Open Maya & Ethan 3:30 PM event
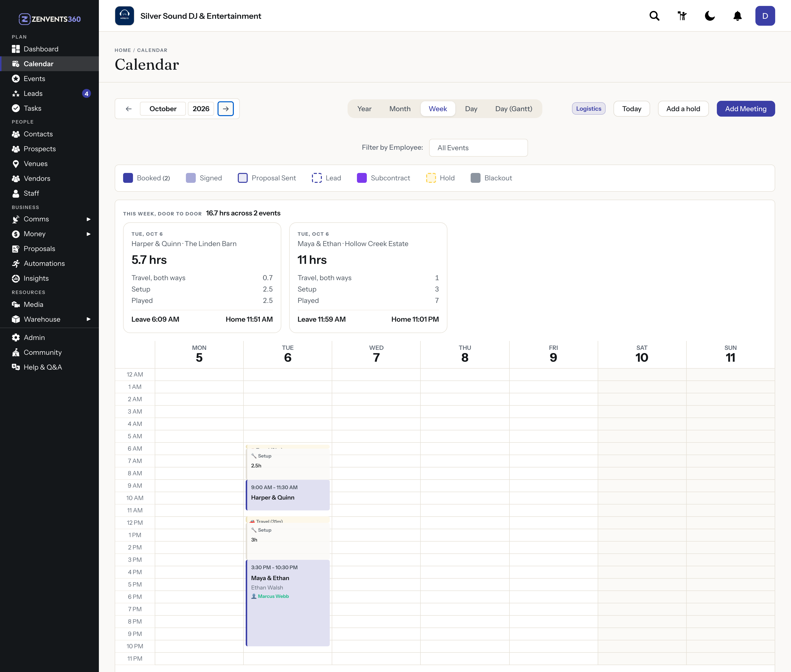 coord(288,603)
